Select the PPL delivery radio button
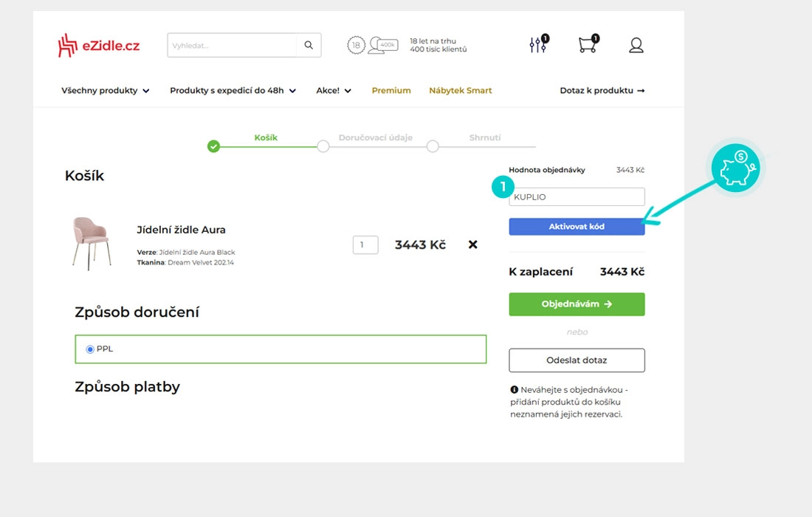 pos(90,349)
